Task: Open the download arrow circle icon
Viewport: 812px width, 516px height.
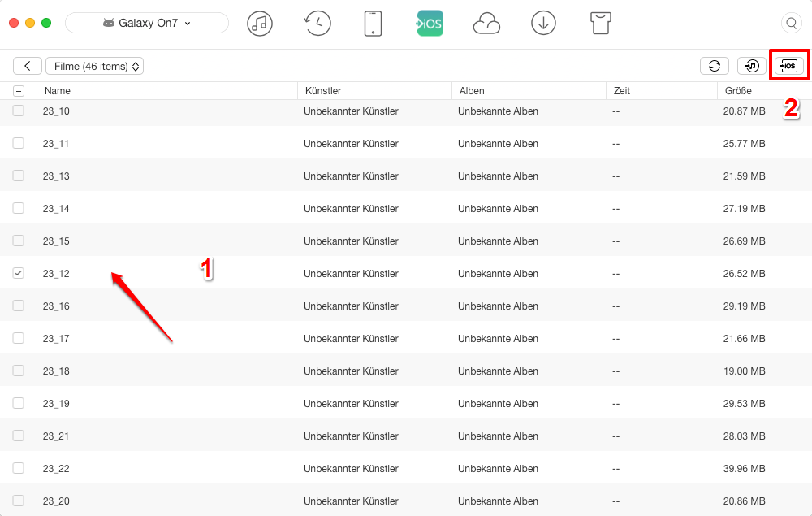Action: pyautogui.click(x=543, y=23)
